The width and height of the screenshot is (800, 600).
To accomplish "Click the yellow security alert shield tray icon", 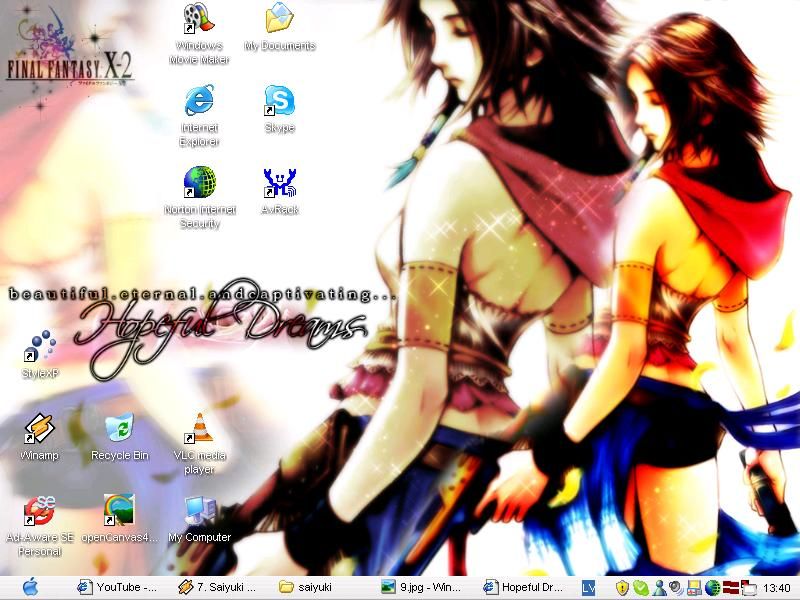I will click(622, 588).
